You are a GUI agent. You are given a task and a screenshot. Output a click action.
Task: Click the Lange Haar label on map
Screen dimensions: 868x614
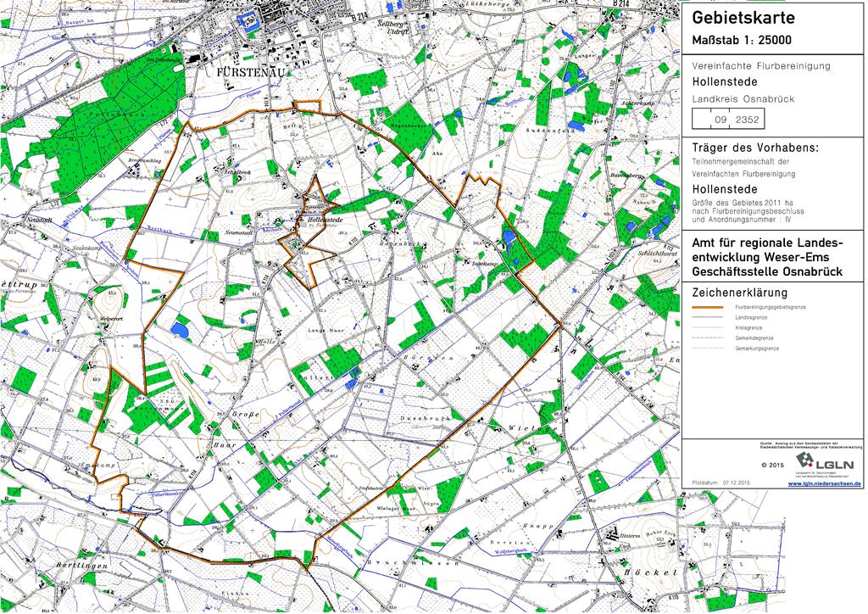click(x=325, y=331)
